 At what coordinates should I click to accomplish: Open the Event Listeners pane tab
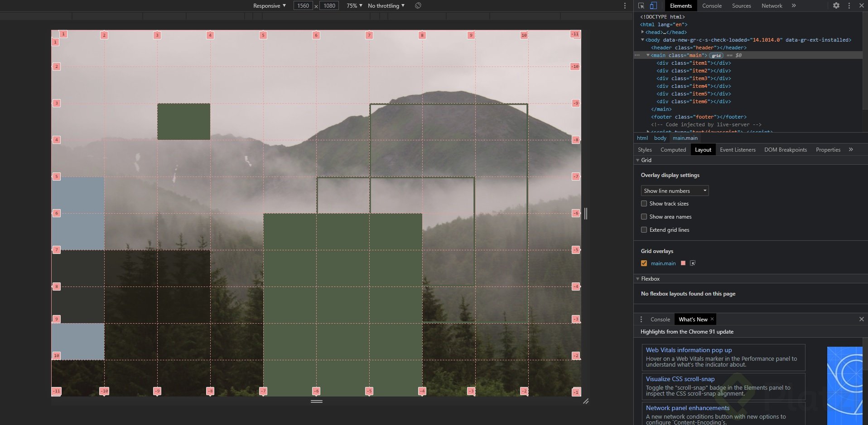(738, 150)
